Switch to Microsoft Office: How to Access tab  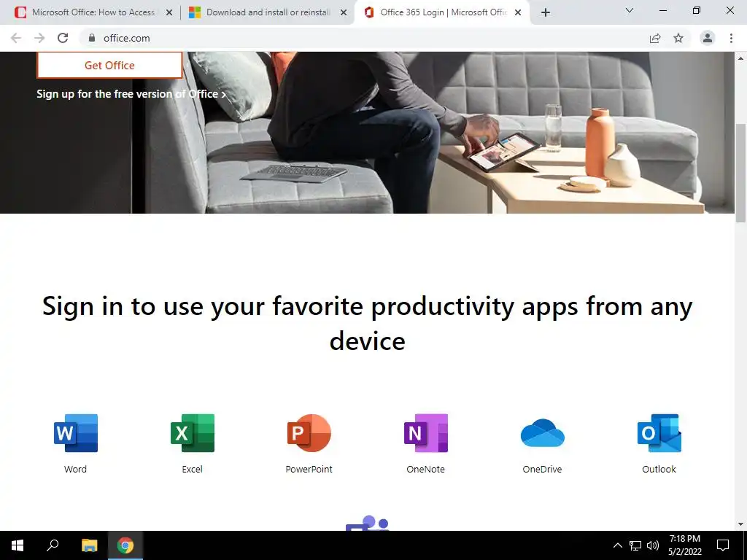click(x=93, y=12)
